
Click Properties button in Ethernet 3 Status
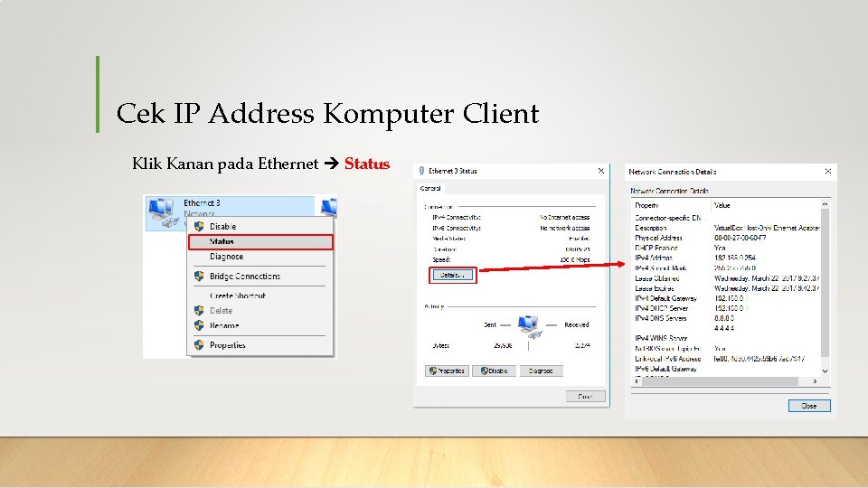(448, 371)
